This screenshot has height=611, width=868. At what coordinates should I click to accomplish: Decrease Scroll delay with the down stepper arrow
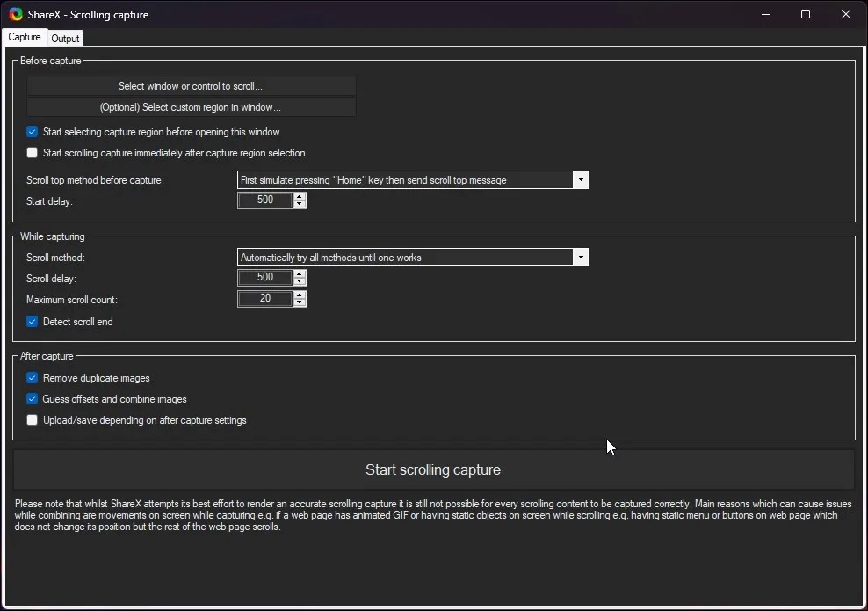point(299,280)
